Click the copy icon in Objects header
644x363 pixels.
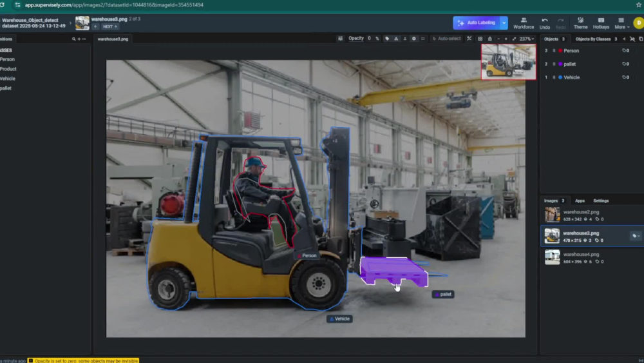click(x=641, y=39)
